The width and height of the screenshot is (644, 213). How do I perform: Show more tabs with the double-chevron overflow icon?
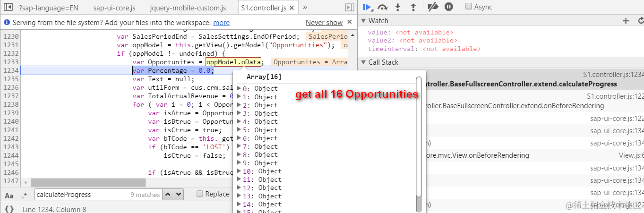[305, 7]
